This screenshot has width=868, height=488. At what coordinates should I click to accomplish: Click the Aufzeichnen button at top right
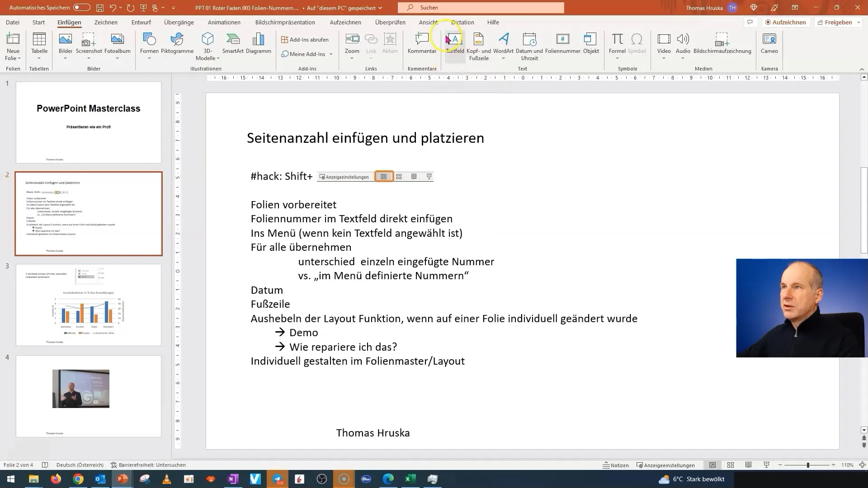click(786, 22)
